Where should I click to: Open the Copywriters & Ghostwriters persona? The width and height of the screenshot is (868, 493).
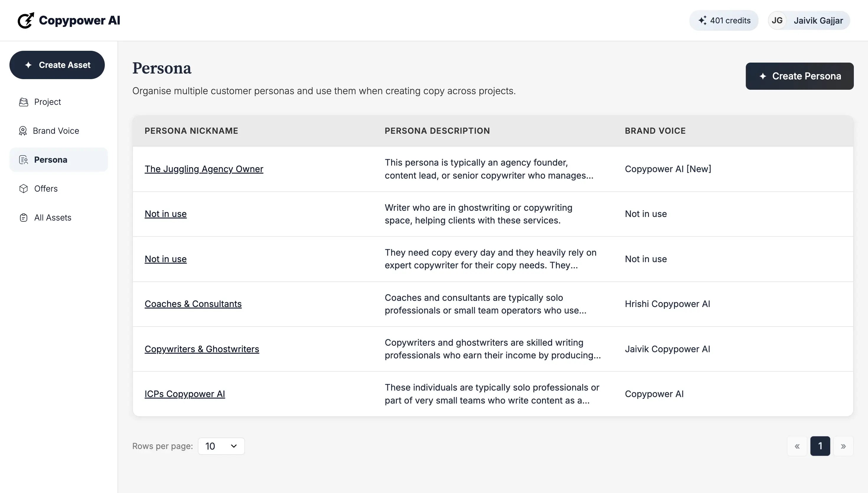click(202, 349)
